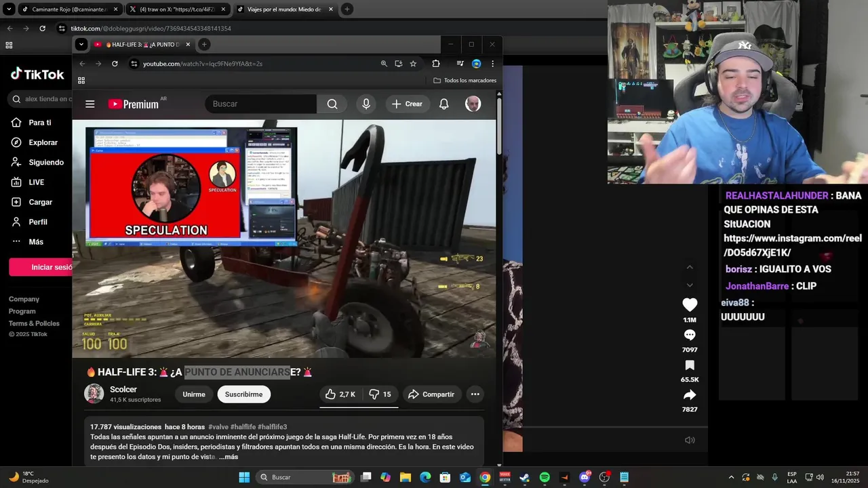Image resolution: width=868 pixels, height=488 pixels.
Task: Open Spotify from the taskbar
Action: point(545,477)
